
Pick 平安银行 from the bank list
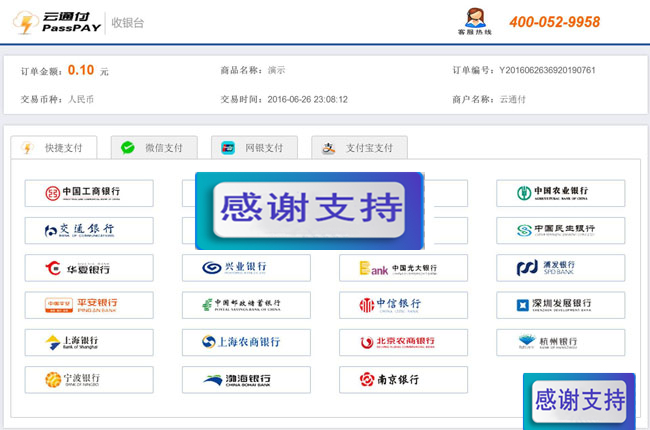(x=89, y=305)
